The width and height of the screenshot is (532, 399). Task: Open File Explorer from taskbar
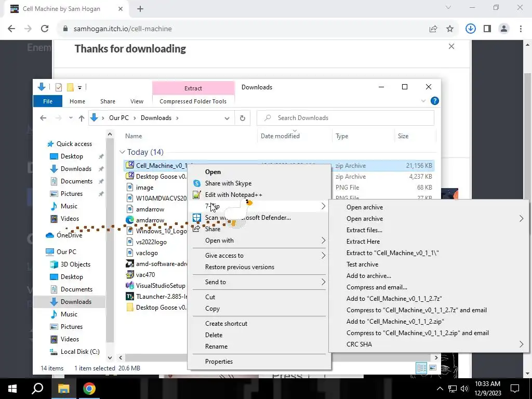click(x=63, y=389)
